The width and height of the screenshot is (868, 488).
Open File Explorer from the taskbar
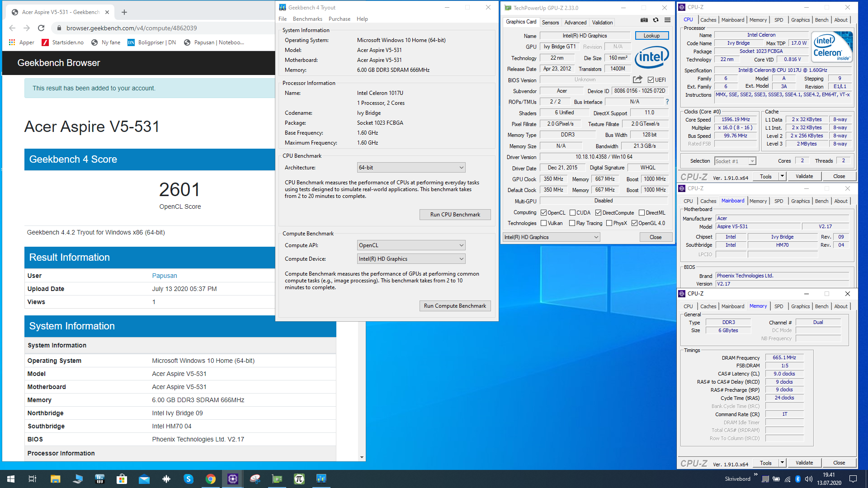tap(55, 479)
